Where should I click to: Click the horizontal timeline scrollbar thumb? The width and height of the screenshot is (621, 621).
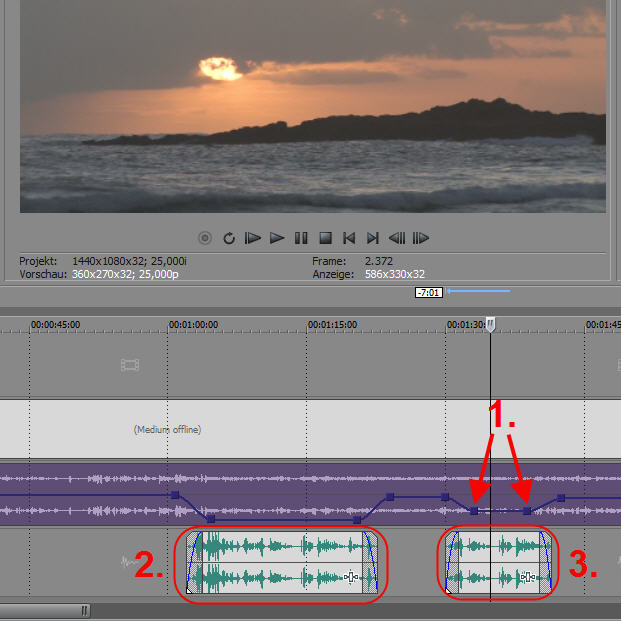point(45,610)
